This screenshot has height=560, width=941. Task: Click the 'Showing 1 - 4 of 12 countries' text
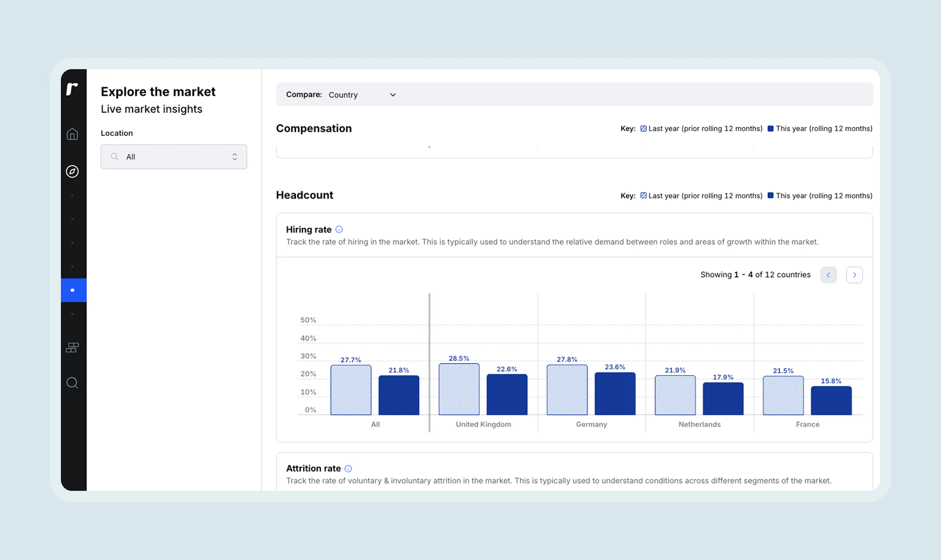tap(755, 275)
